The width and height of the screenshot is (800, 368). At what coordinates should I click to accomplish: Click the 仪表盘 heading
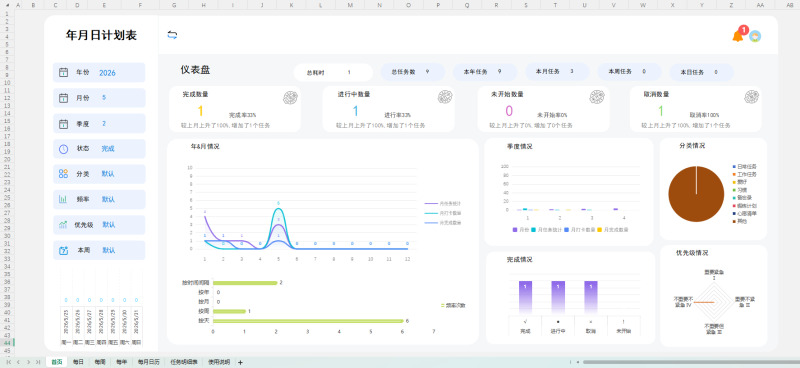pyautogui.click(x=195, y=70)
